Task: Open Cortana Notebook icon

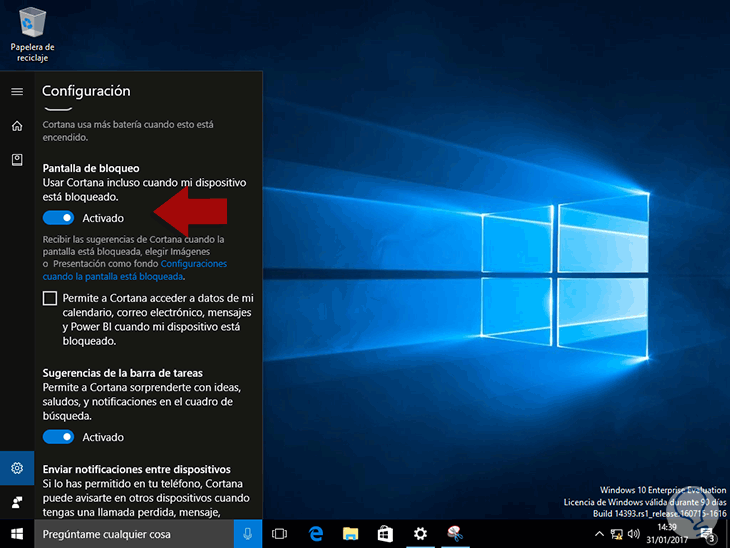Action: tap(17, 160)
